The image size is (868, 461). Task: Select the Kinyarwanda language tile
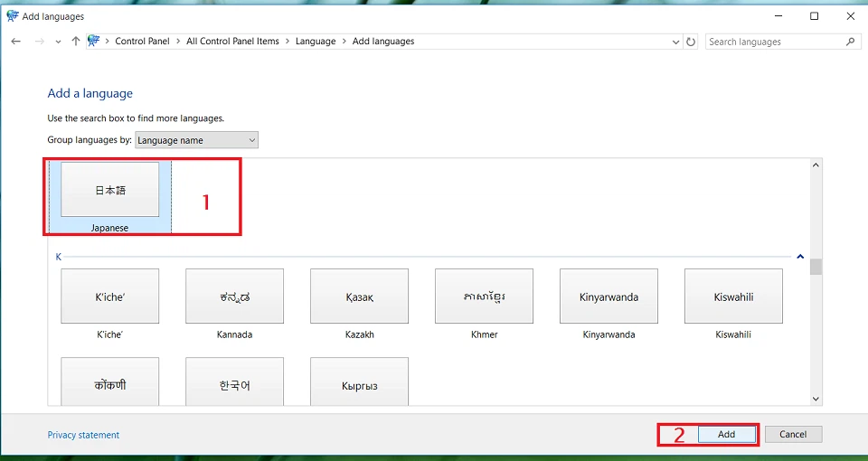tap(609, 296)
